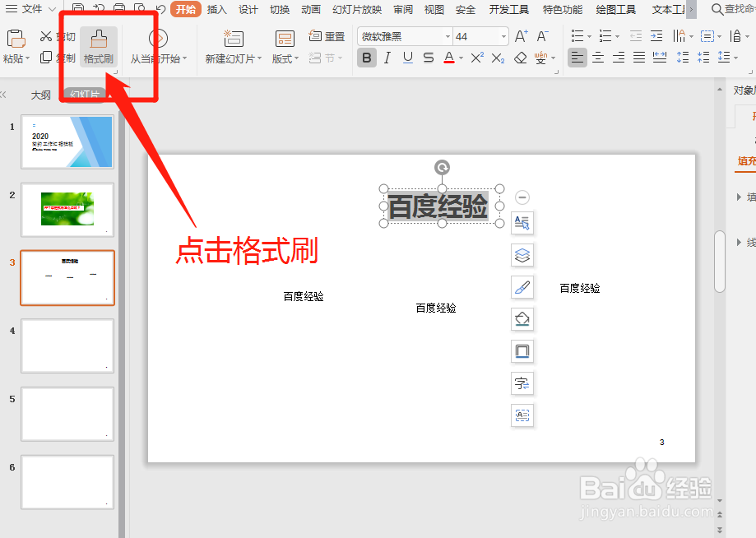Decrease the list indent level
This screenshot has width=756, height=538.
pyautogui.click(x=636, y=36)
